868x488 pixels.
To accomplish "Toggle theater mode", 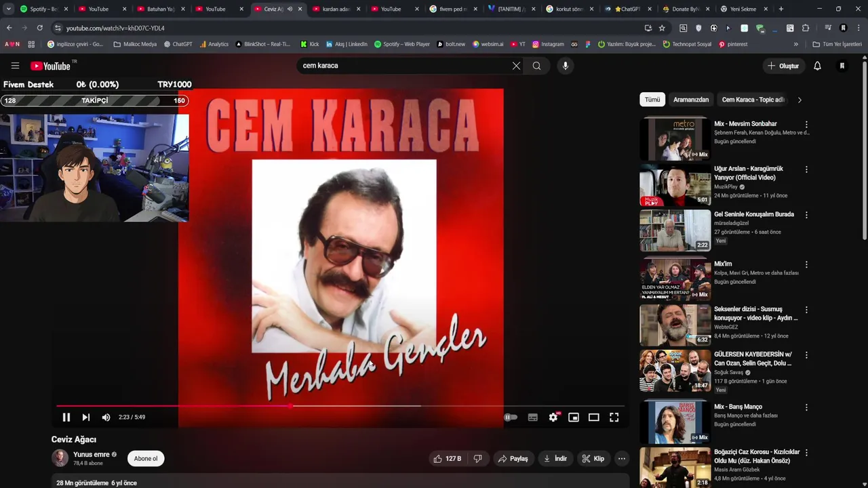I will (593, 418).
